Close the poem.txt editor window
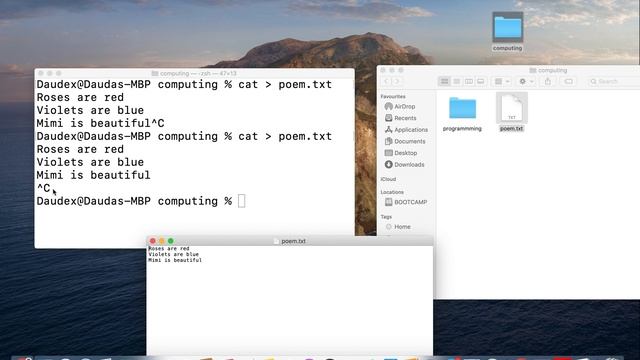The width and height of the screenshot is (640, 360). click(153, 241)
